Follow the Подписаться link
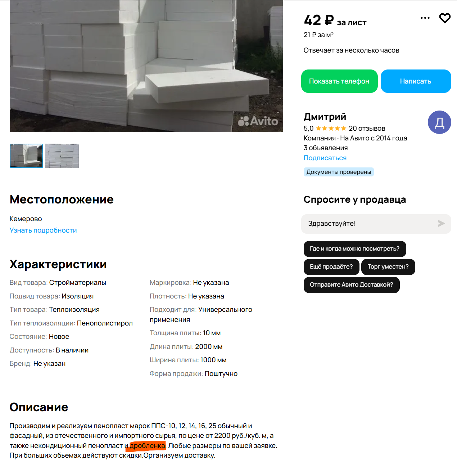Screen dimensions: 457x476 [325, 158]
